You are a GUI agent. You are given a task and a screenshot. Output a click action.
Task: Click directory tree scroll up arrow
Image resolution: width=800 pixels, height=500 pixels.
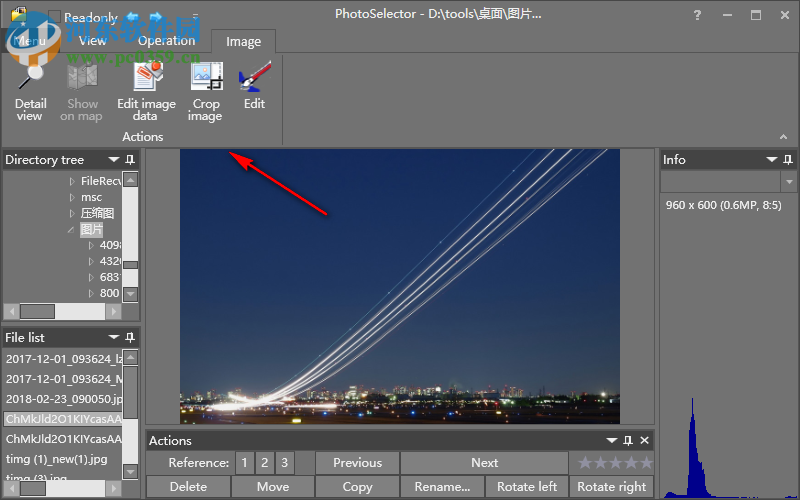pos(131,180)
